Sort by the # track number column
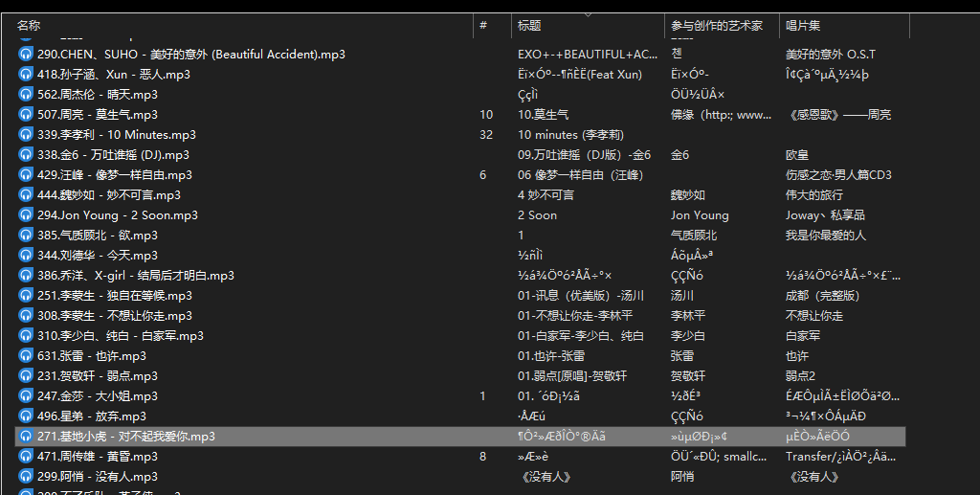980x495 pixels. (483, 26)
